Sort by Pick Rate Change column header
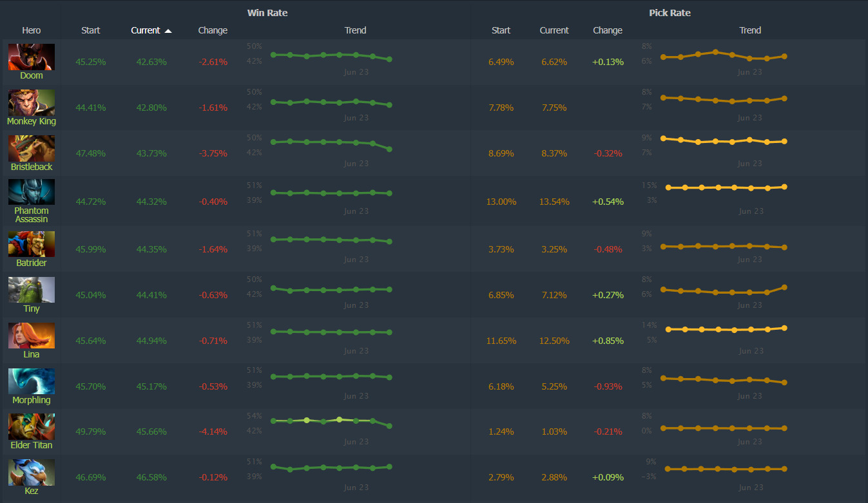Screen dimensions: 868x503 click(x=607, y=30)
